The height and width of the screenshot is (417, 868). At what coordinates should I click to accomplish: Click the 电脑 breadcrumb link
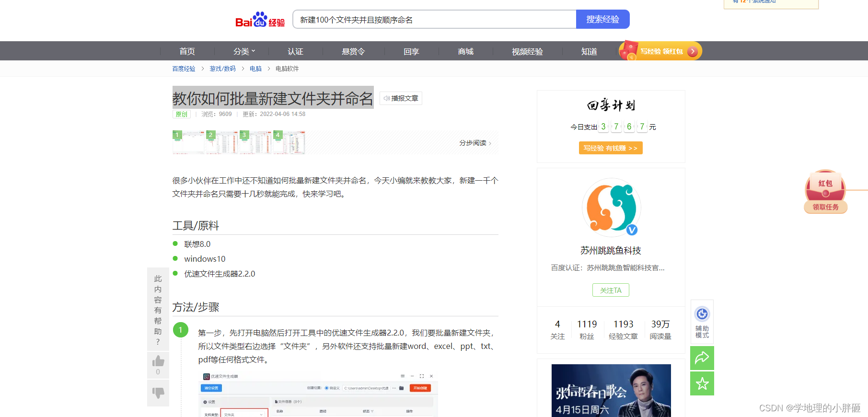click(255, 69)
